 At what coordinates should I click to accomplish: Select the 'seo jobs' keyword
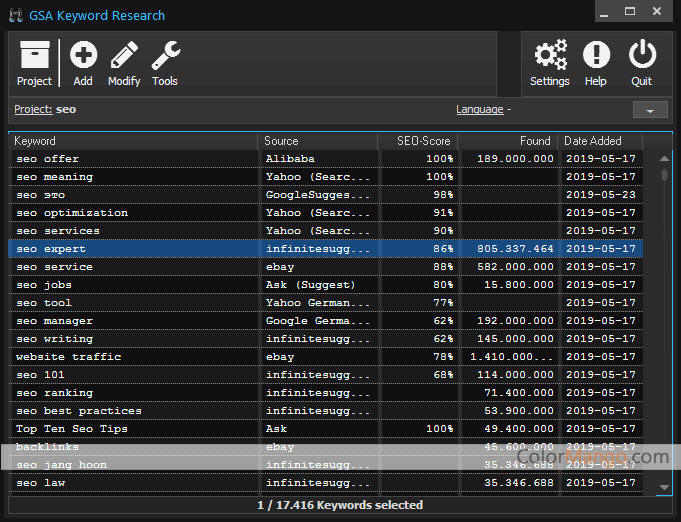tap(44, 285)
